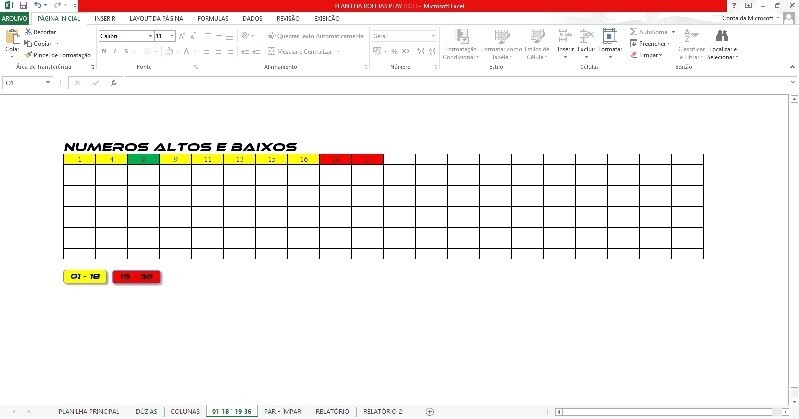Click the red 19 - 36 button

tap(137, 276)
